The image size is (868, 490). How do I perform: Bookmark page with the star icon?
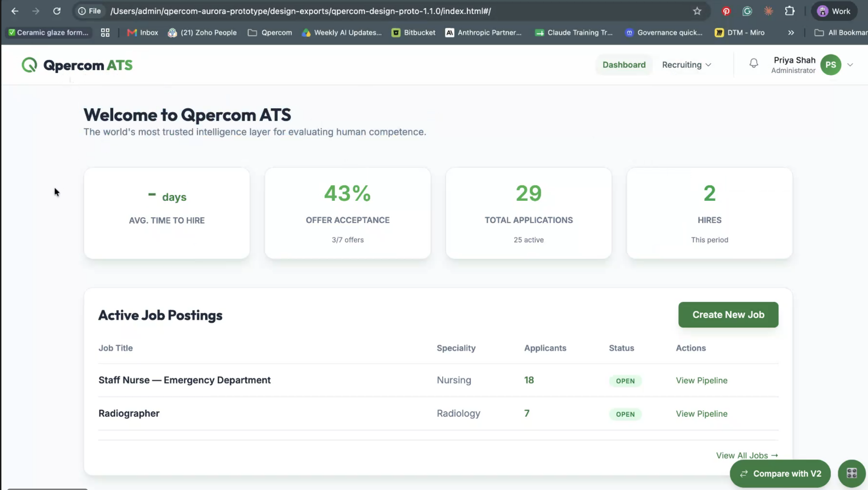[697, 11]
